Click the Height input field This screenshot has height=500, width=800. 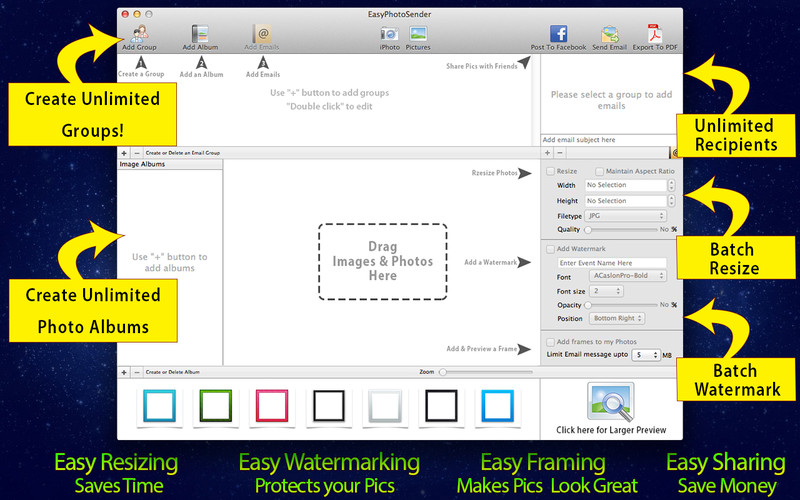tap(626, 201)
